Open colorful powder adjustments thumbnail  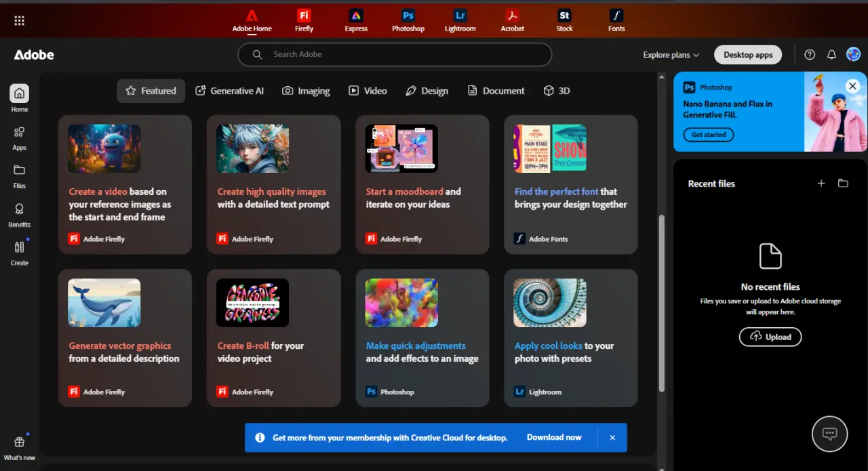[401, 303]
